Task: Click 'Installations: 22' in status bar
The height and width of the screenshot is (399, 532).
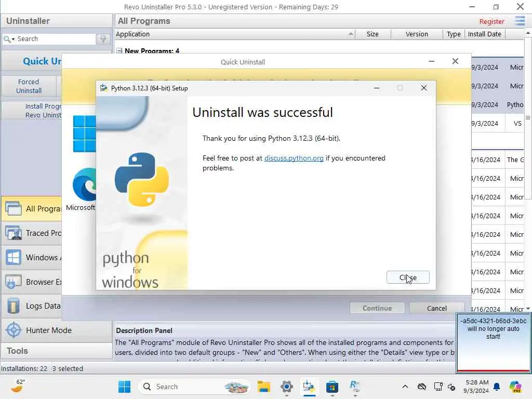Action: coord(24,368)
